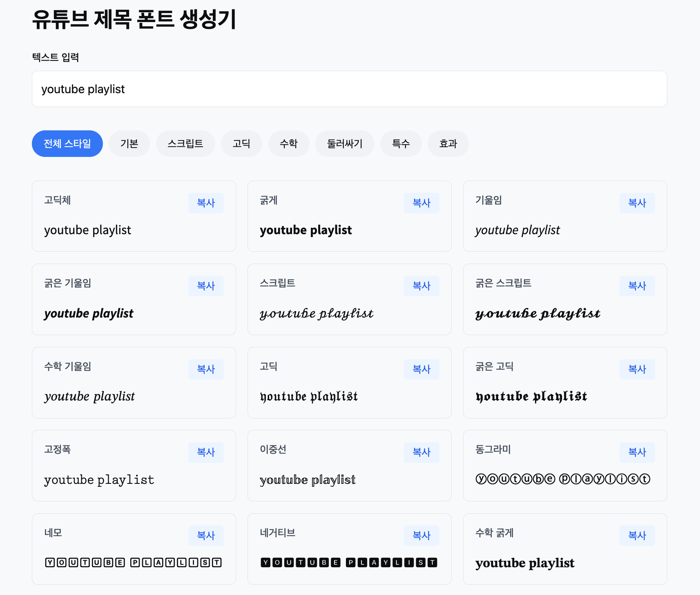Click the 동그라미 card title label
This screenshot has width=700, height=595.
(x=493, y=450)
